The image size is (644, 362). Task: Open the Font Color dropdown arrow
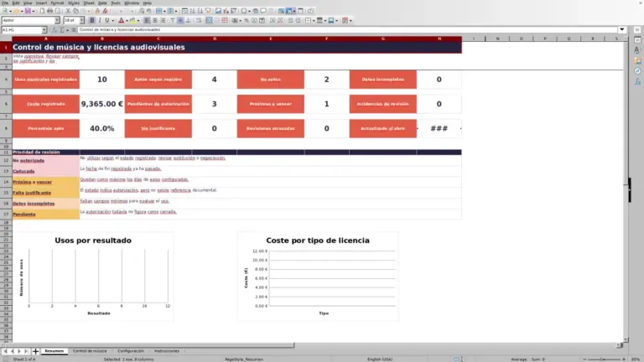127,20
